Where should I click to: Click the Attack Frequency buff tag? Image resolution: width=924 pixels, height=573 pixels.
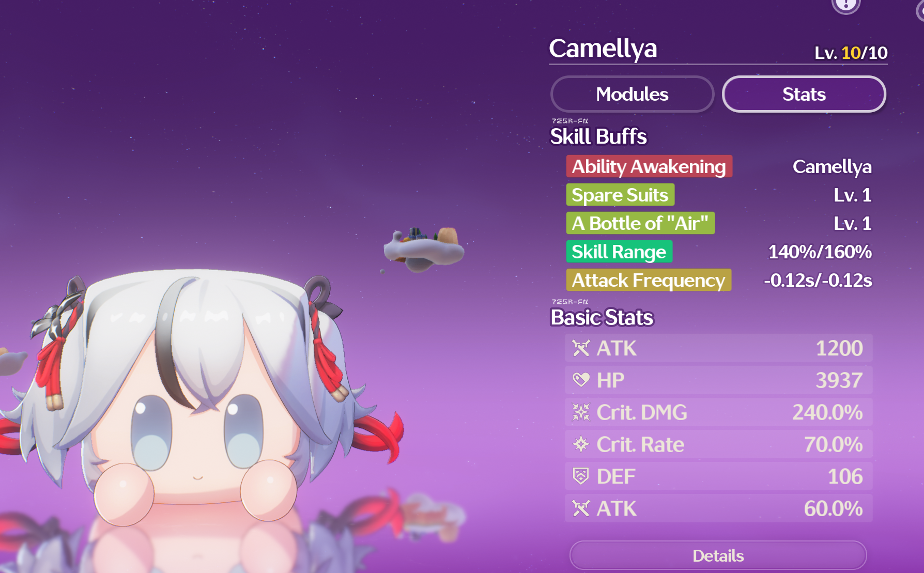[x=649, y=280]
